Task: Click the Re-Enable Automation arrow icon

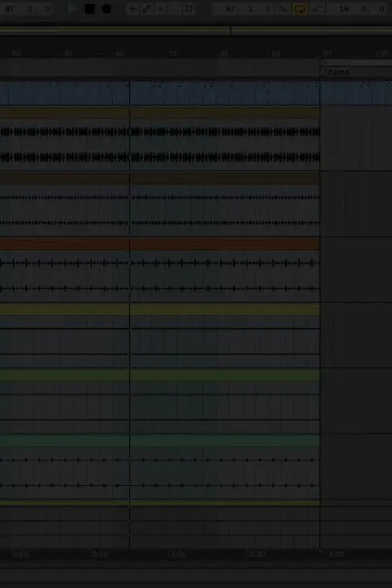Action: tap(161, 9)
